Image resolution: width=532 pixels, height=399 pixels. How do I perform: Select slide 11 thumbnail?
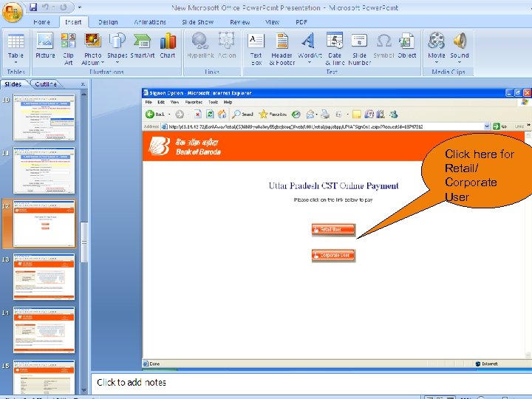tap(44, 171)
